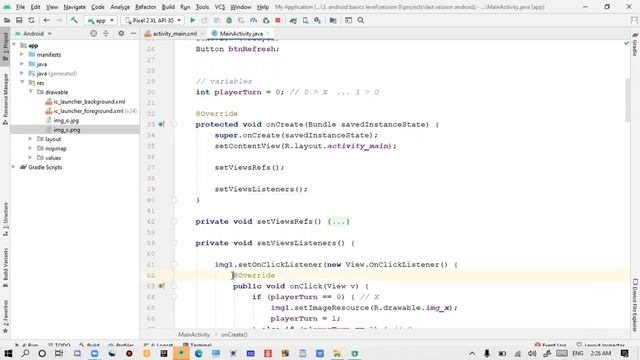Click Attach Debugger to Android Process icon
This screenshot has width=640, height=360.
tap(266, 20)
